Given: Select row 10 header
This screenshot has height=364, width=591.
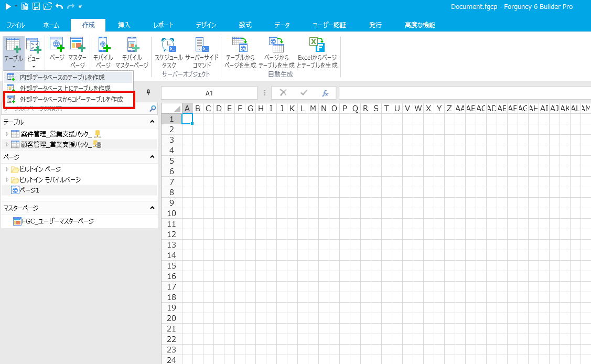Looking at the screenshot, I should (x=171, y=213).
